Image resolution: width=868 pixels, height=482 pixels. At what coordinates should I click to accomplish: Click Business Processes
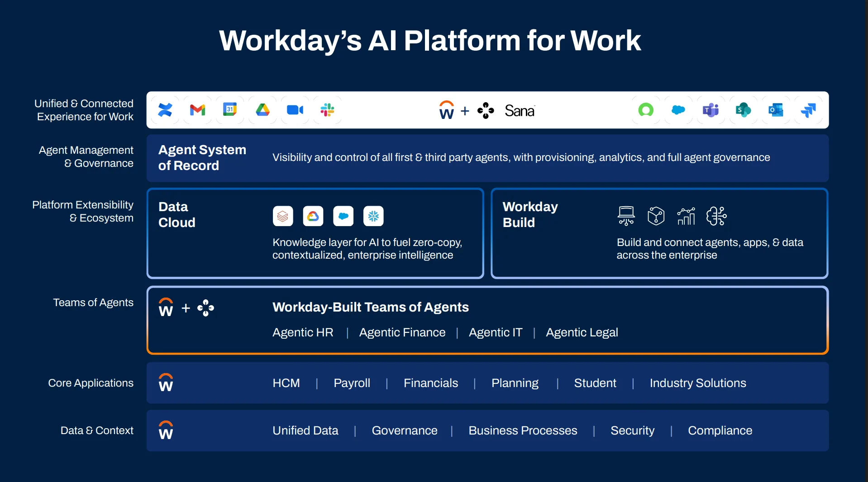pos(523,430)
